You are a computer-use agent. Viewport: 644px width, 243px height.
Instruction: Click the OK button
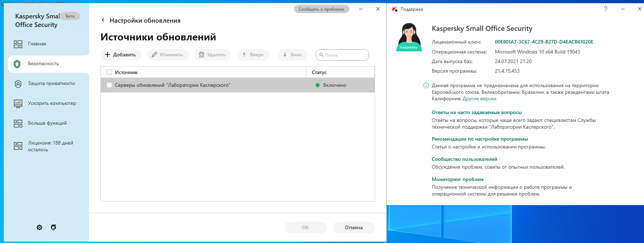[x=306, y=227]
